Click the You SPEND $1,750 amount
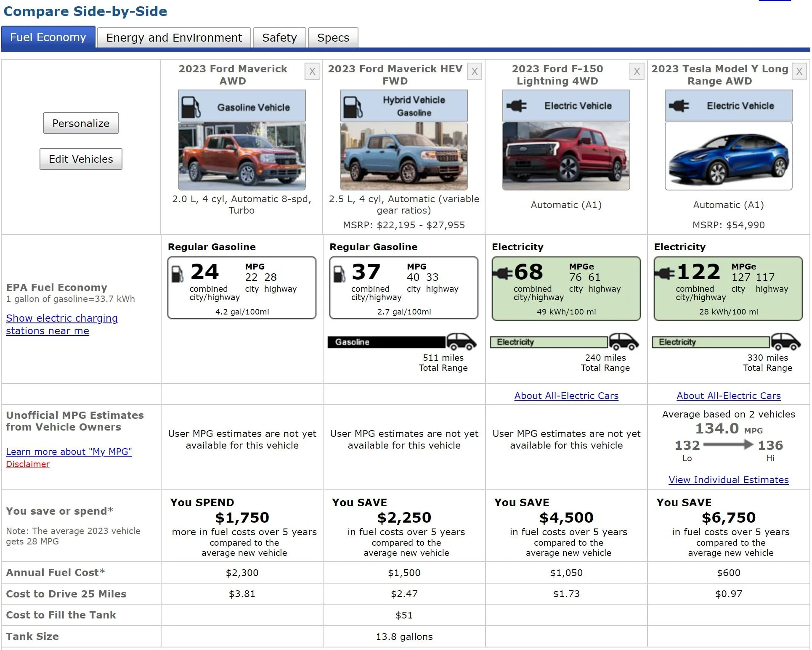Viewport: 812px width, 650px height. click(x=242, y=518)
